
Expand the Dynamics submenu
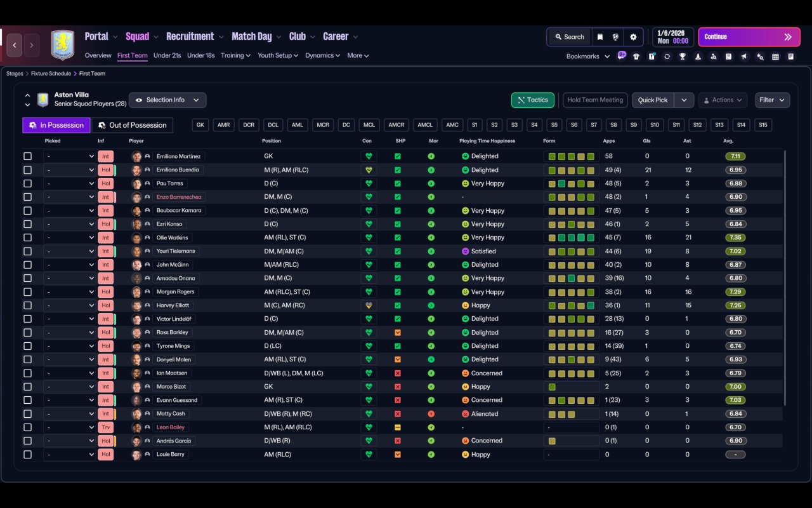tap(323, 56)
